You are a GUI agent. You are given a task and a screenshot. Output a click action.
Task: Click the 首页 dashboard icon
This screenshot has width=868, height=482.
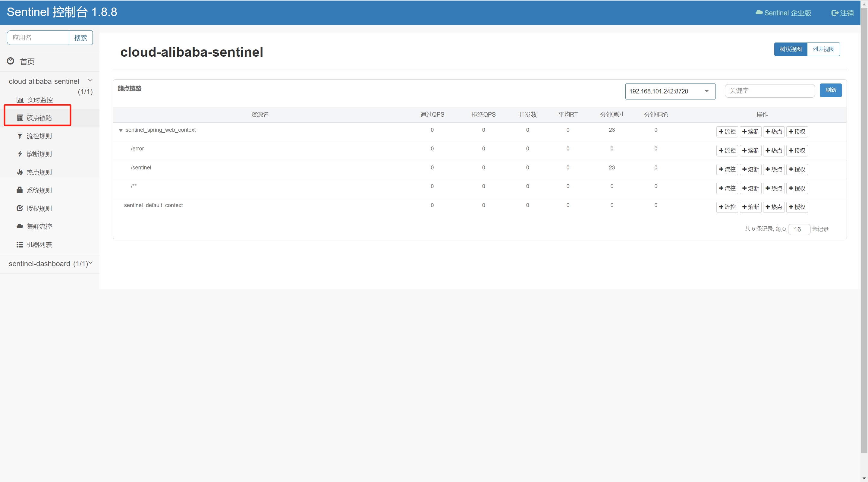pyautogui.click(x=11, y=61)
